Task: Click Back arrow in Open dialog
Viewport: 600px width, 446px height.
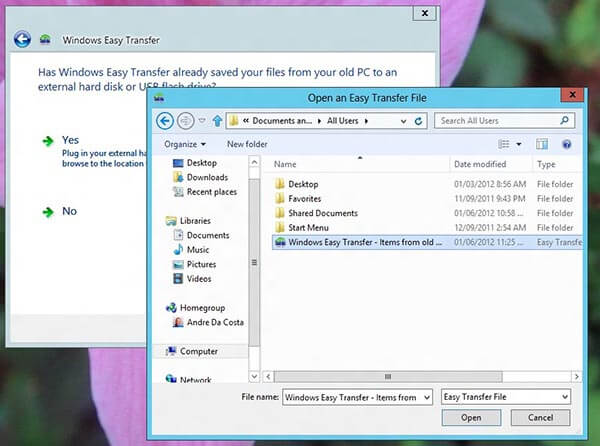Action: 165,121
